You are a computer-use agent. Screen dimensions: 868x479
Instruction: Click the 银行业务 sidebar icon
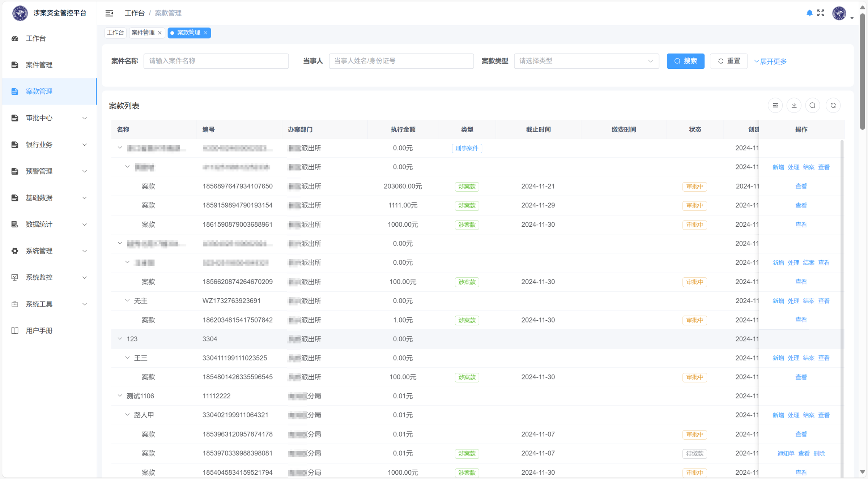[15, 145]
